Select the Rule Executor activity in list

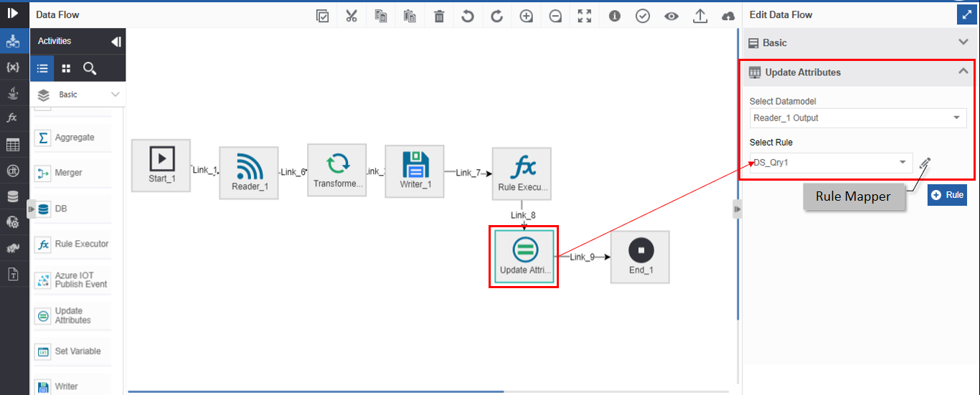click(72, 244)
